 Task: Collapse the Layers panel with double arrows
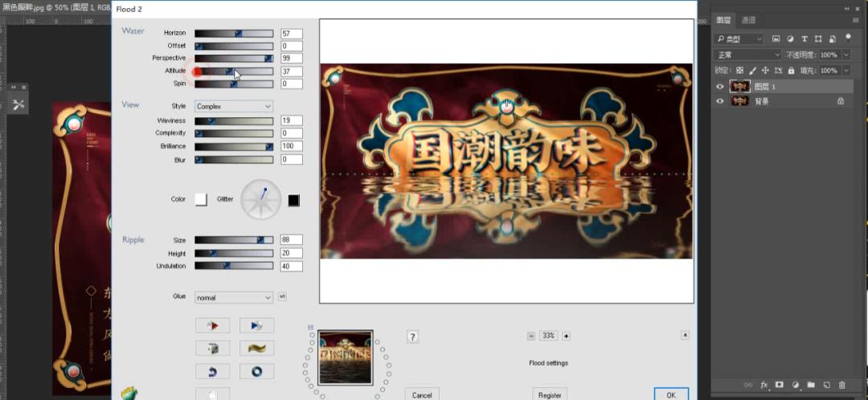click(x=848, y=9)
